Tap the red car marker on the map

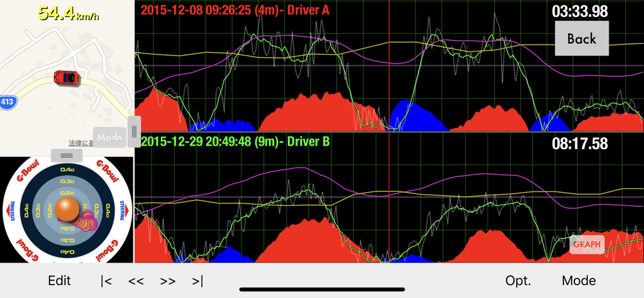tap(66, 77)
